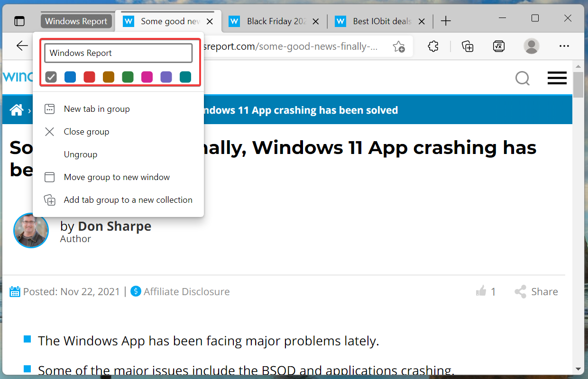
Task: Close the 'Black Friday' tab
Action: pos(317,21)
